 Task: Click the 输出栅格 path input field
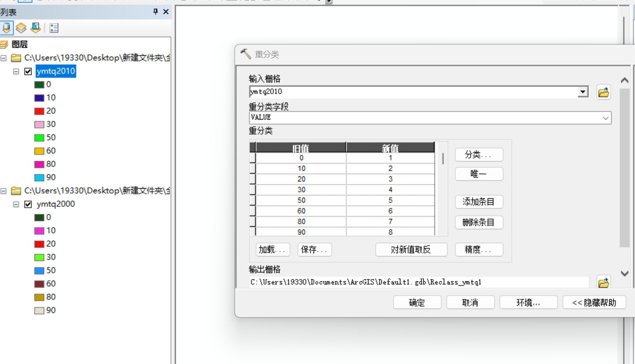(419, 282)
